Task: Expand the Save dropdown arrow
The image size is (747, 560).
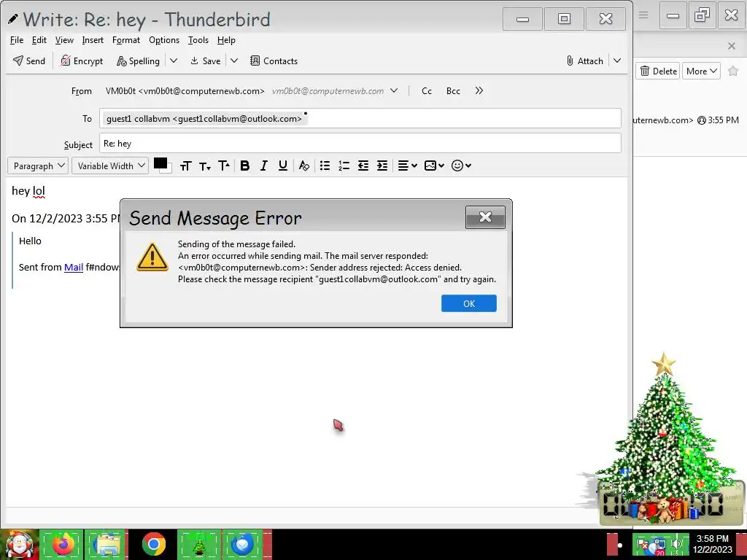Action: point(234,61)
